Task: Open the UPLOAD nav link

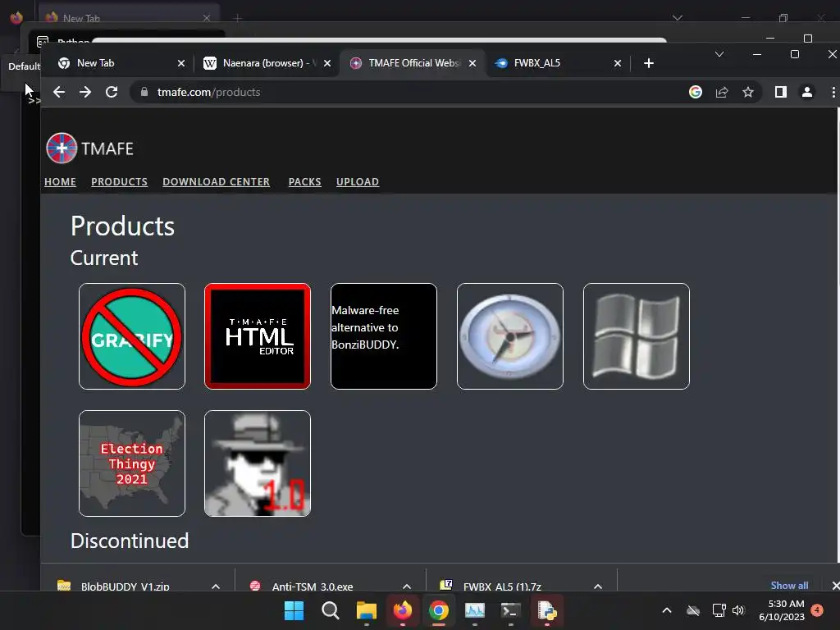Action: 358,181
